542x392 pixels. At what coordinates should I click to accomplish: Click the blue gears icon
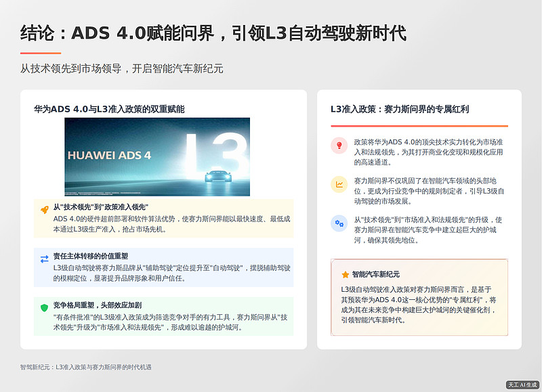click(x=339, y=223)
